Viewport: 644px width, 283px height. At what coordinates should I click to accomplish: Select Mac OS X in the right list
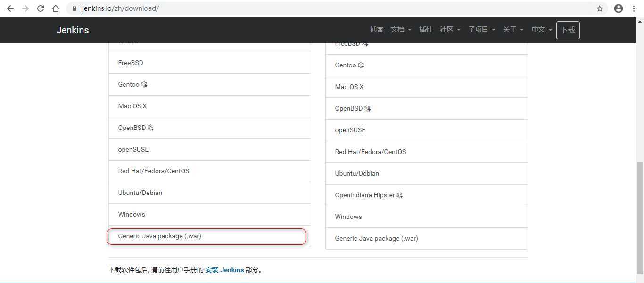click(x=427, y=87)
